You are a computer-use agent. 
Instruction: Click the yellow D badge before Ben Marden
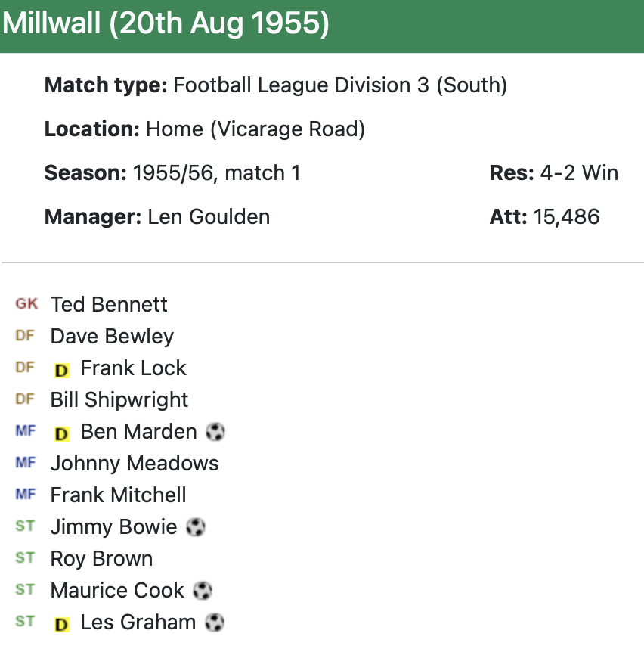click(x=62, y=433)
